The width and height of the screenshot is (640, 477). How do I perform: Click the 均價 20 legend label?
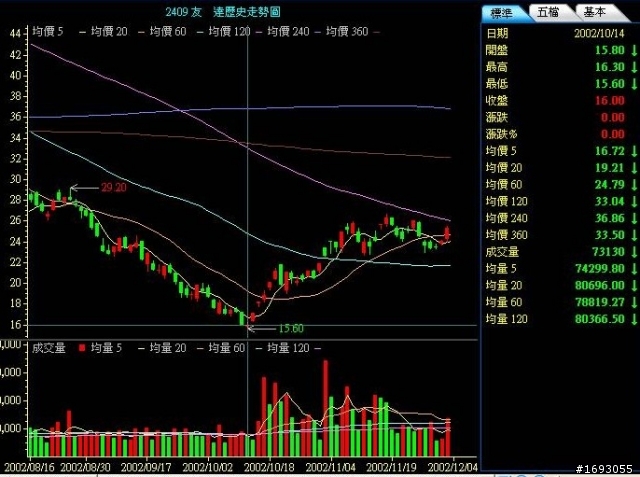click(x=109, y=31)
